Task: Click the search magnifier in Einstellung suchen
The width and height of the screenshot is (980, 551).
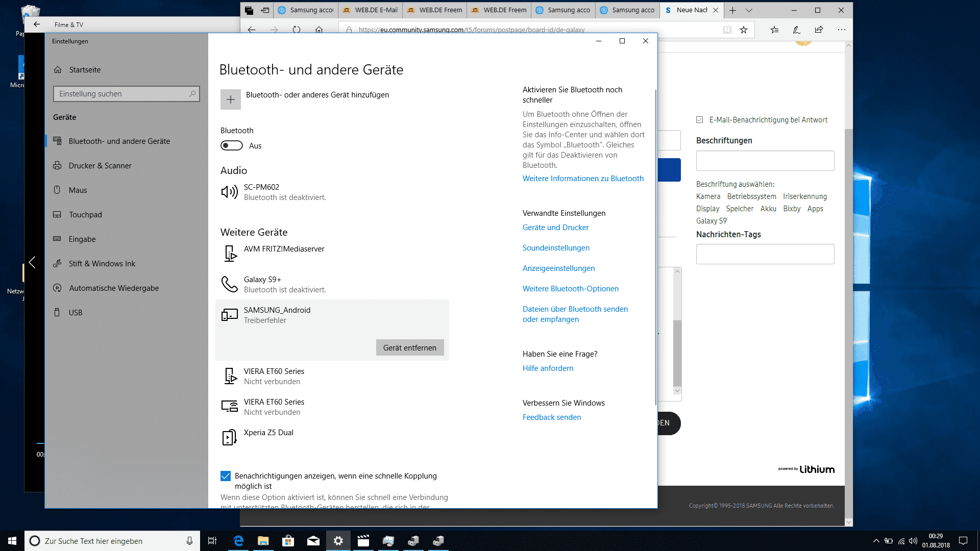Action: [192, 94]
